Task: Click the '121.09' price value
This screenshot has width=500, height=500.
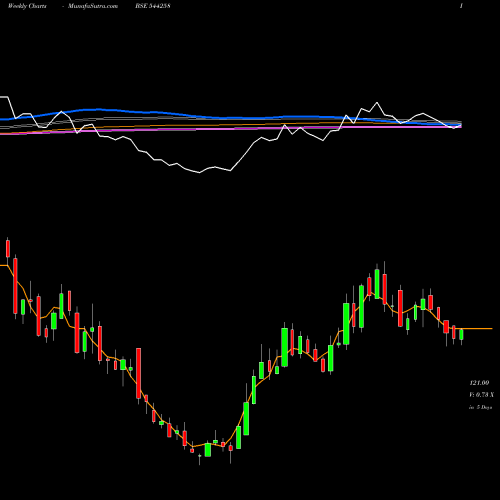Action: click(x=479, y=383)
